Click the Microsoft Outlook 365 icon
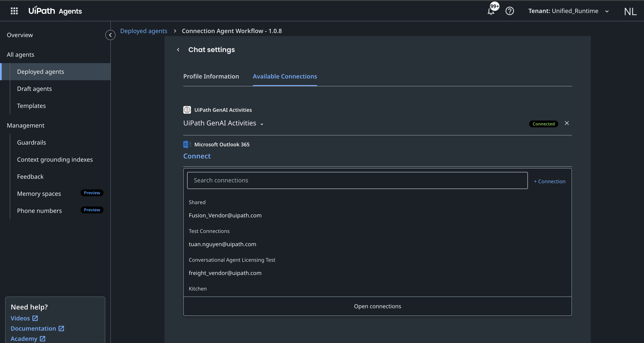This screenshot has width=644, height=343. (187, 144)
